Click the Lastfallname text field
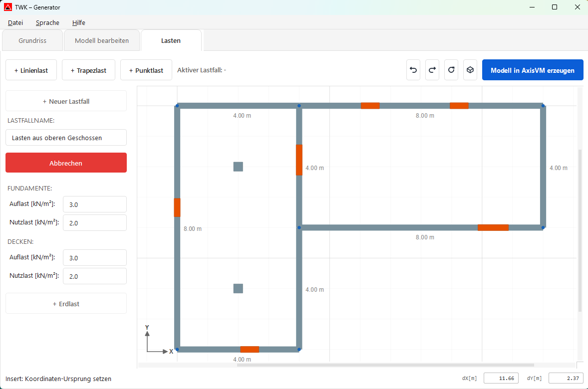 pyautogui.click(x=66, y=138)
